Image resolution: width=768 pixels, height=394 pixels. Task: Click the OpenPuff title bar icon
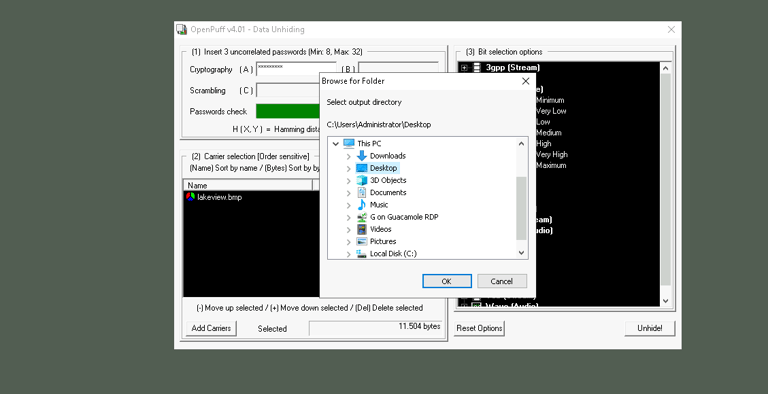point(181,29)
